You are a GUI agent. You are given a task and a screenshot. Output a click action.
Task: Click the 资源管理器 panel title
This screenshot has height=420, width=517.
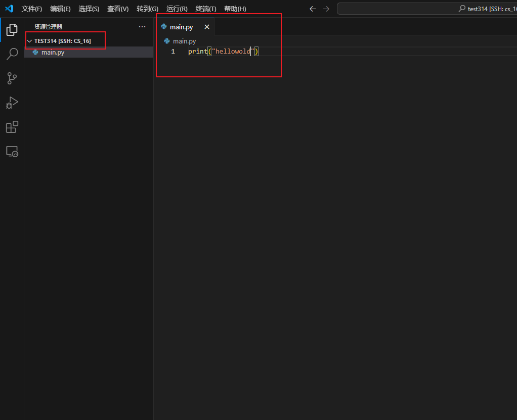pyautogui.click(x=48, y=27)
